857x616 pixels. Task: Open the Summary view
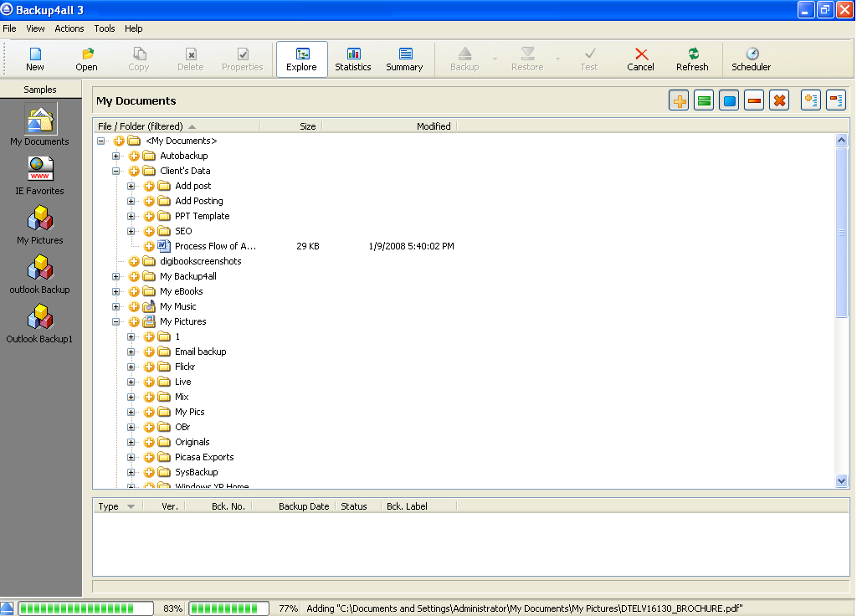coord(404,59)
